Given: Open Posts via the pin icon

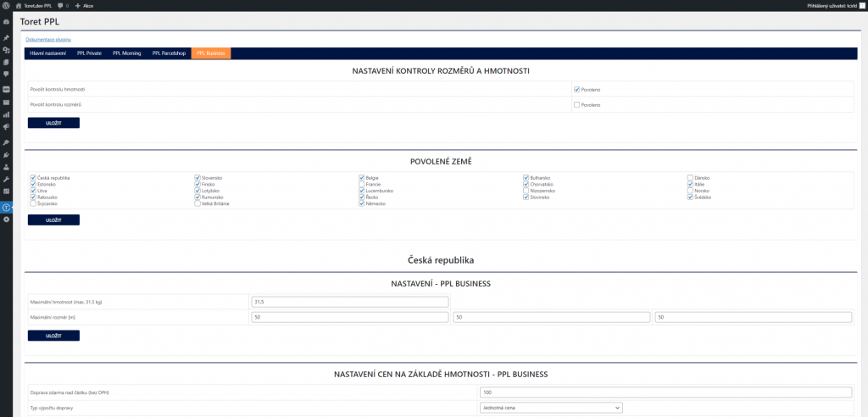Looking at the screenshot, I should [x=6, y=38].
